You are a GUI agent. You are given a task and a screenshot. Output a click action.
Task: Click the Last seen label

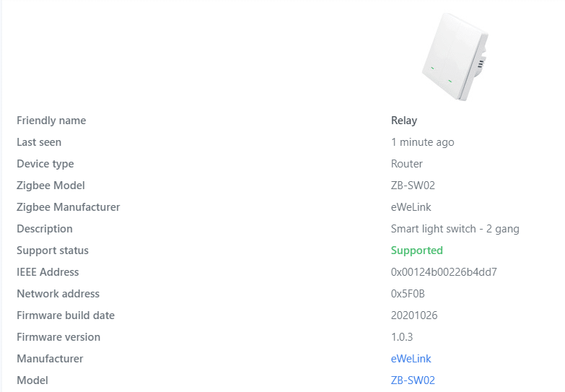[x=39, y=142]
